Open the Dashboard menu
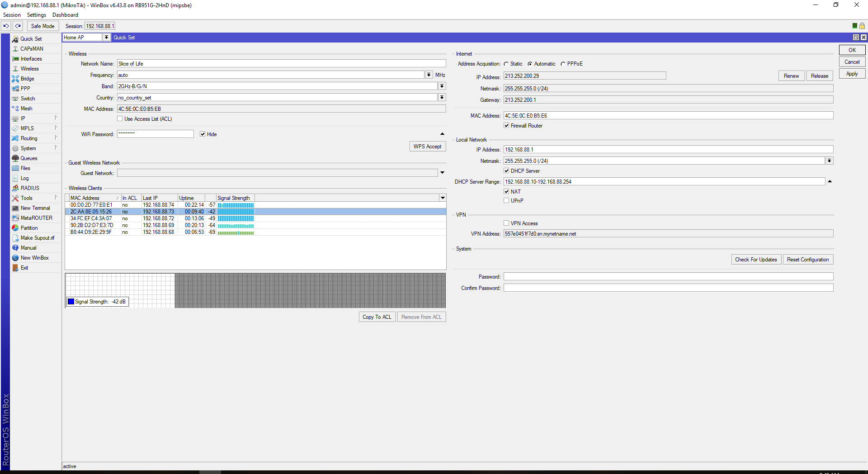This screenshot has width=868, height=474. 65,14
